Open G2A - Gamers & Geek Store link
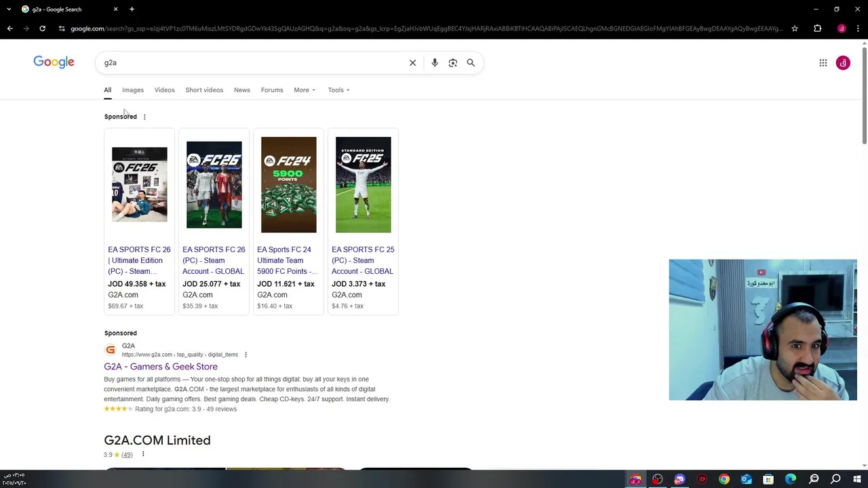Viewport: 868px width, 488px height. click(161, 367)
